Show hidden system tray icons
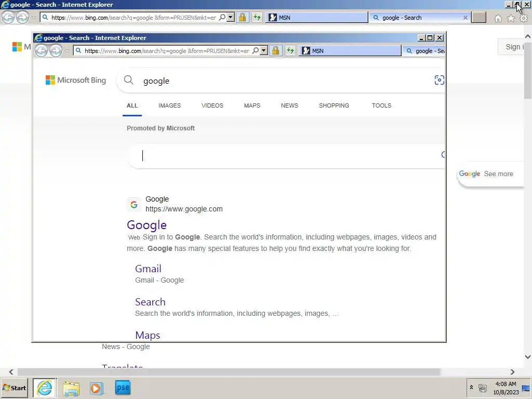Screen dimensions: 532x399 click(471, 387)
